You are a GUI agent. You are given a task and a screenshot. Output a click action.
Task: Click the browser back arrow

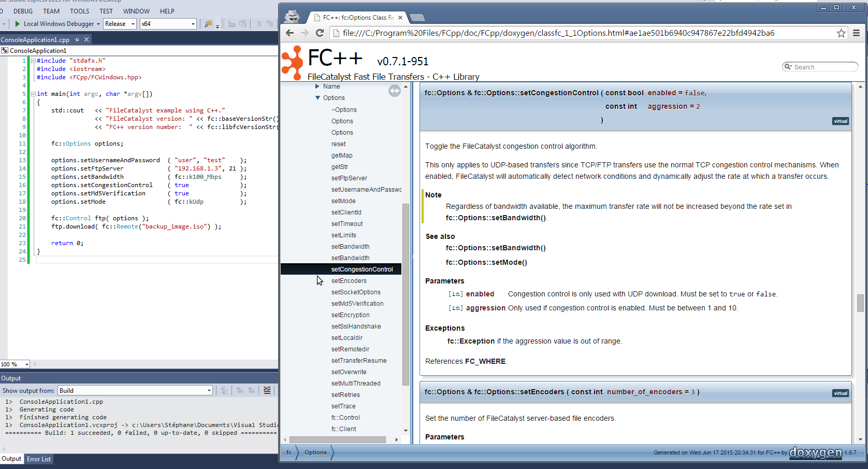290,33
